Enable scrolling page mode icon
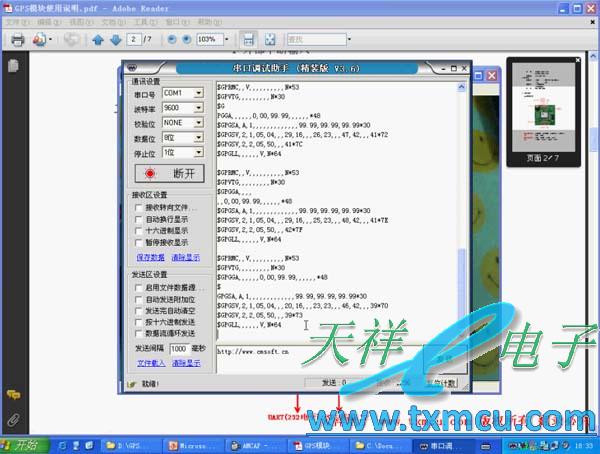The image size is (600, 454). [248, 39]
